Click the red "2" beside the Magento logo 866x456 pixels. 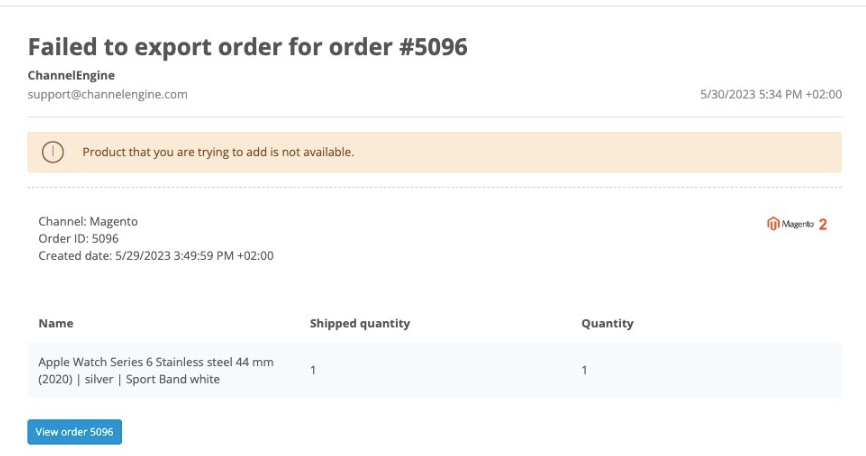[823, 225]
